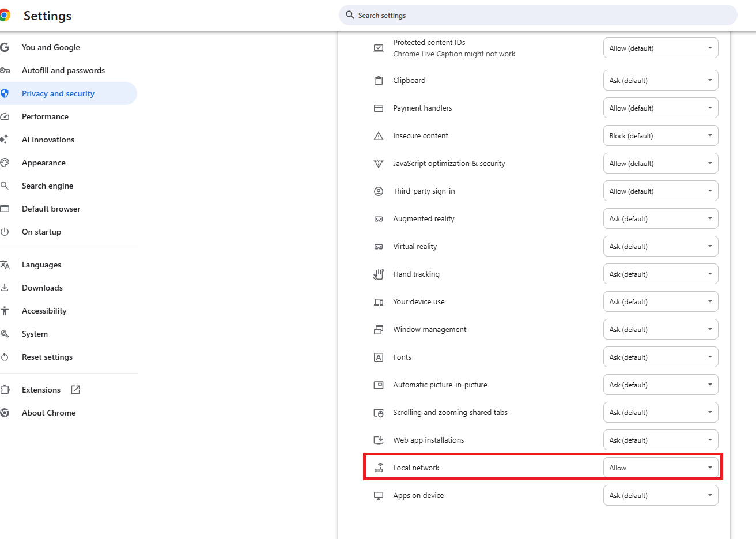Click the Insecure content warning triangle icon
756x539 pixels.
(x=379, y=136)
